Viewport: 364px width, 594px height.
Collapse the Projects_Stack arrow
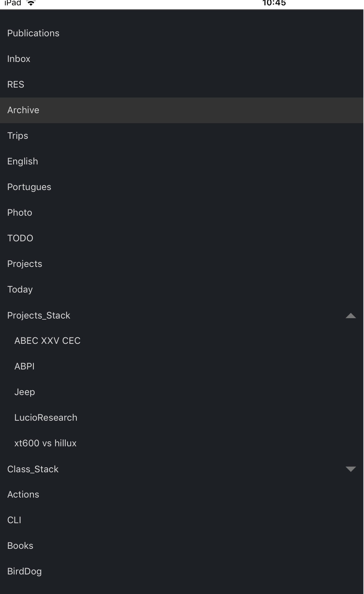click(x=350, y=316)
